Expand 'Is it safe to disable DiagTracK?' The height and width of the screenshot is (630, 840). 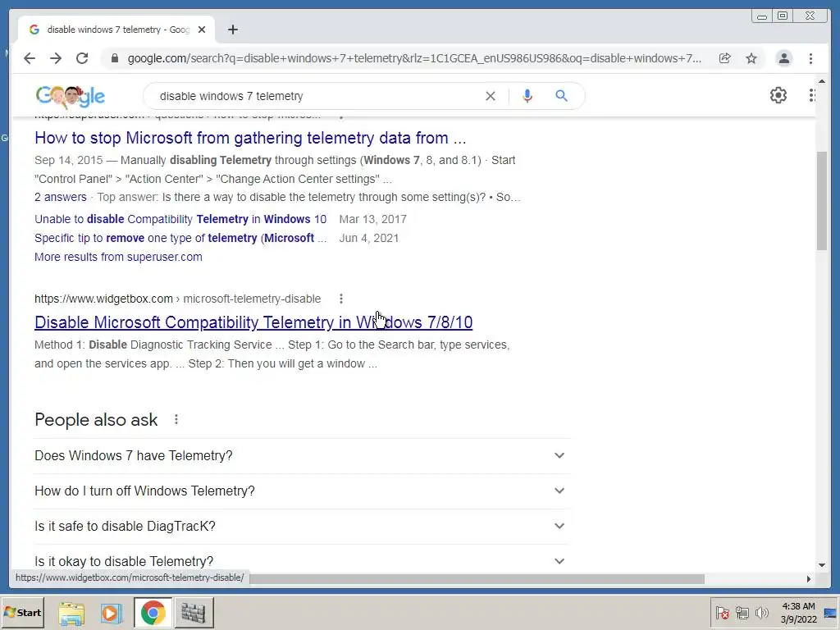(302, 527)
